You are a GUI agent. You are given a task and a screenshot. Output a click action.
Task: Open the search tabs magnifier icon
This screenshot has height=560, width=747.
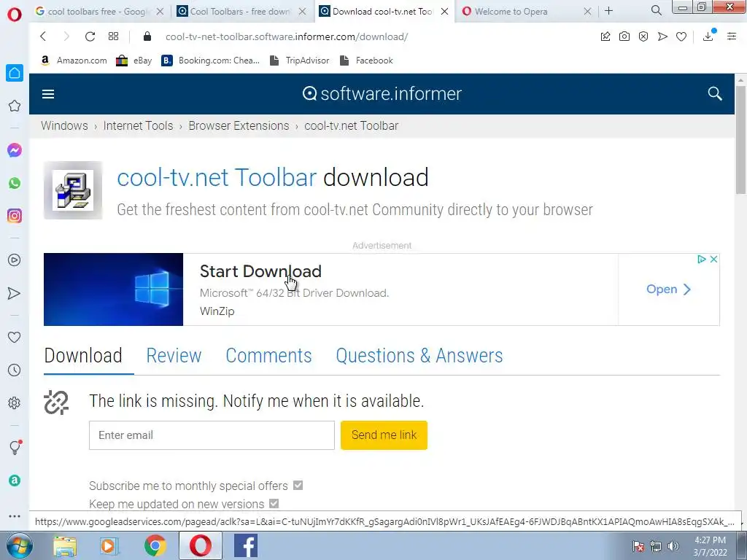point(656,10)
